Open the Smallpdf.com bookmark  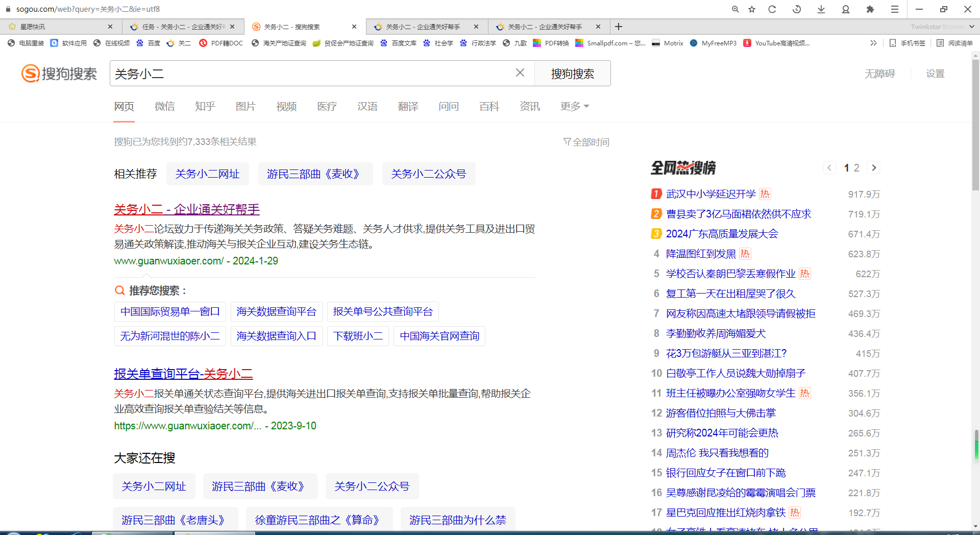610,43
